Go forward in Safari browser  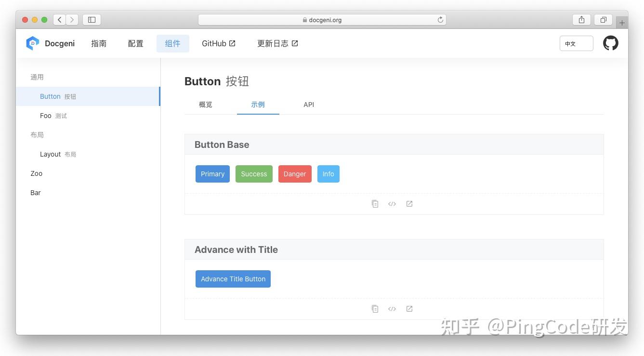pyautogui.click(x=72, y=20)
